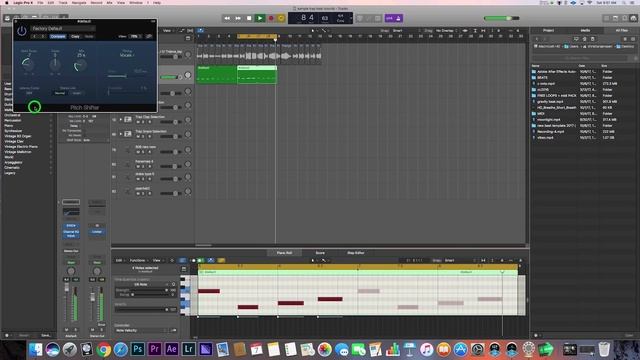The height and width of the screenshot is (360, 640).
Task: Click the plugin link icon beside View
Action: point(149,36)
